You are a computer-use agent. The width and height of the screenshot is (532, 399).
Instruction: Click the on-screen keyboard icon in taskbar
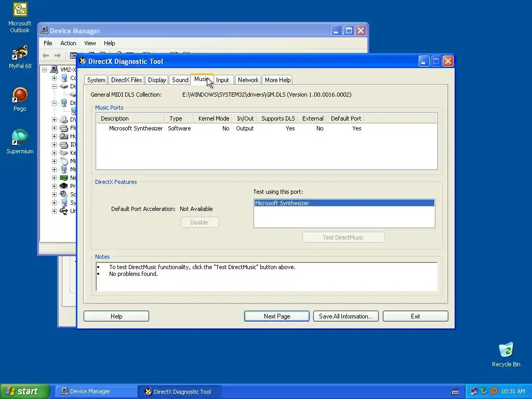(455, 392)
